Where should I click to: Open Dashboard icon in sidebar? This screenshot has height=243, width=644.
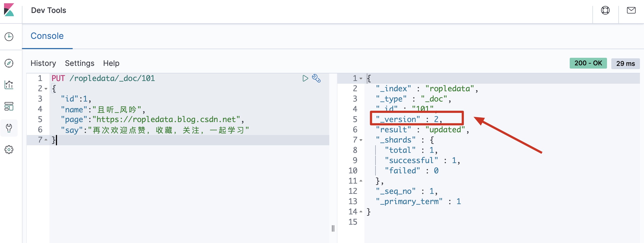click(9, 106)
